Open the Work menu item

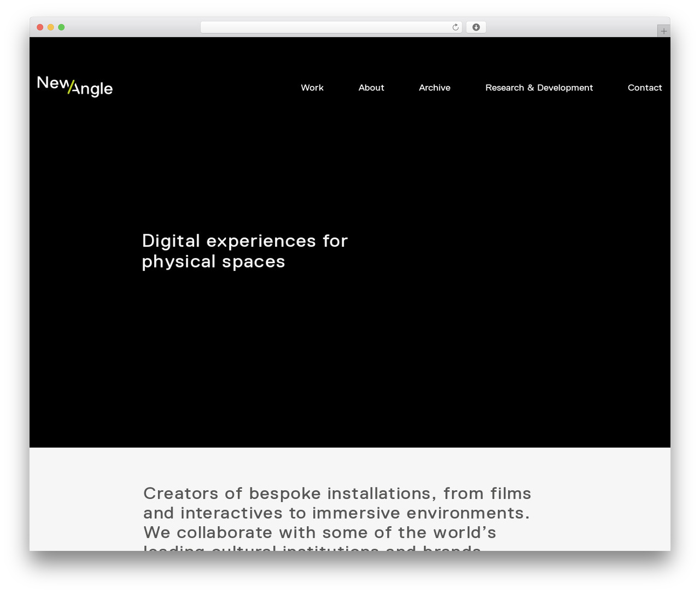click(x=312, y=88)
